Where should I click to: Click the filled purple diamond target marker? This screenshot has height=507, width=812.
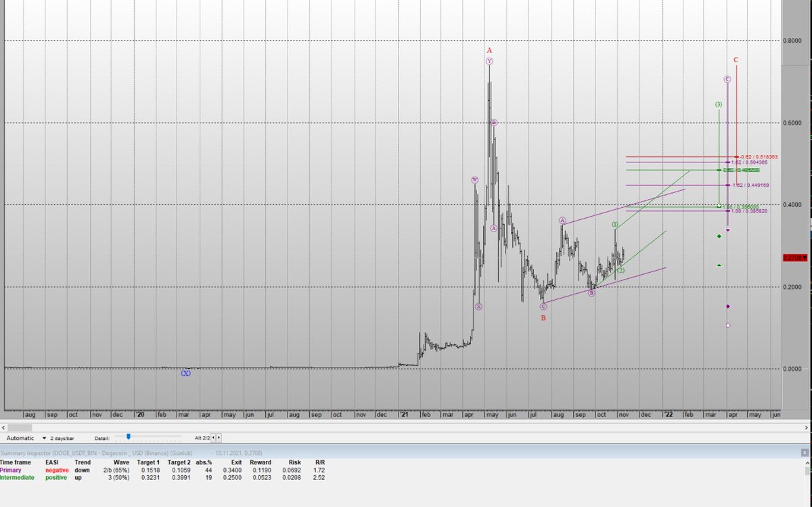tap(727, 307)
